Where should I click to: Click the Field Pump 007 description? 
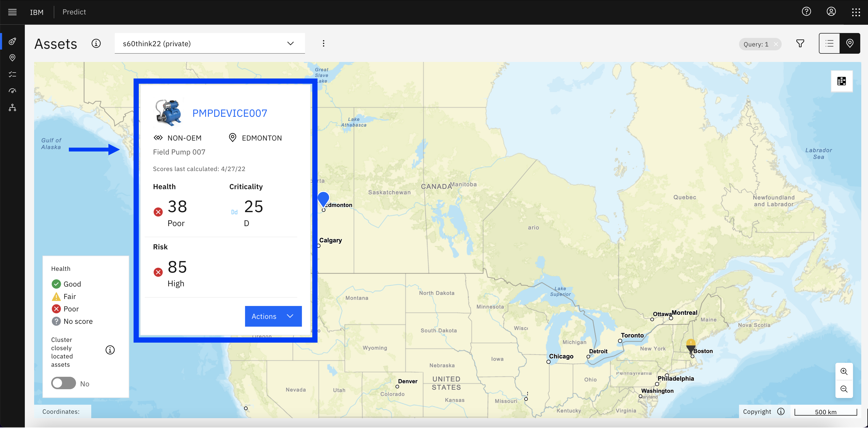179,152
